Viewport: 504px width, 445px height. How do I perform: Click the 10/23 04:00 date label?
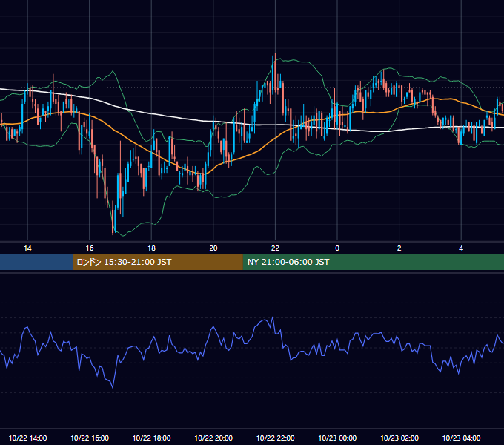(x=461, y=438)
